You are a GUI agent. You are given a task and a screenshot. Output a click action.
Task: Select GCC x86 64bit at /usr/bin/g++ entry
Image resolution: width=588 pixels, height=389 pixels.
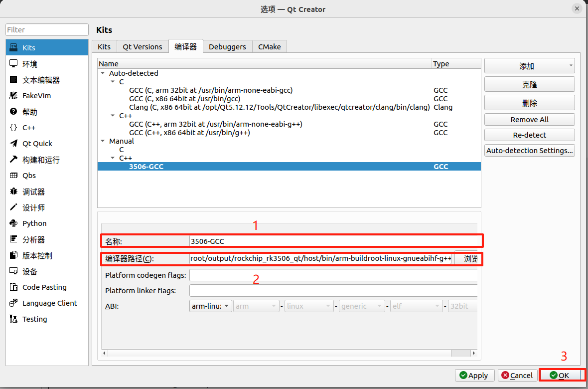tap(189, 133)
